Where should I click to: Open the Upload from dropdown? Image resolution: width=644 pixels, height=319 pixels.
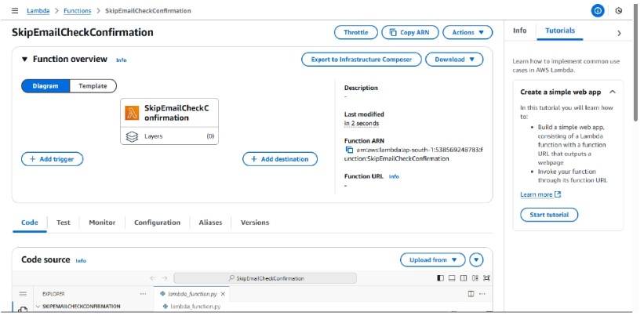tap(433, 260)
